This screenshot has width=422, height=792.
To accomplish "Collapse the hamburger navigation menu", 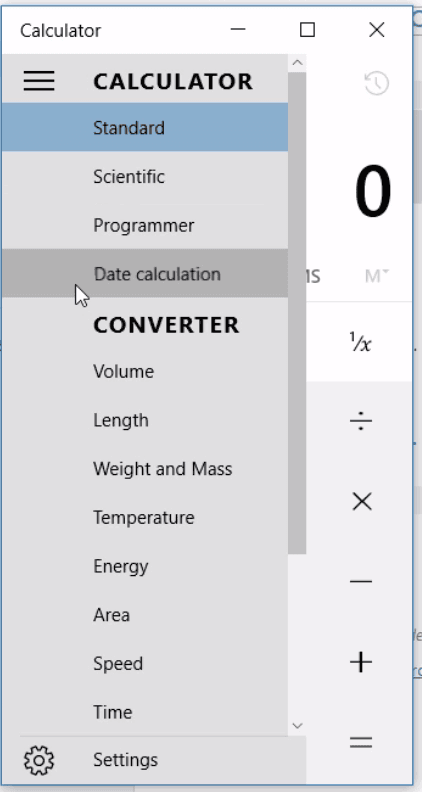I will coord(39,81).
